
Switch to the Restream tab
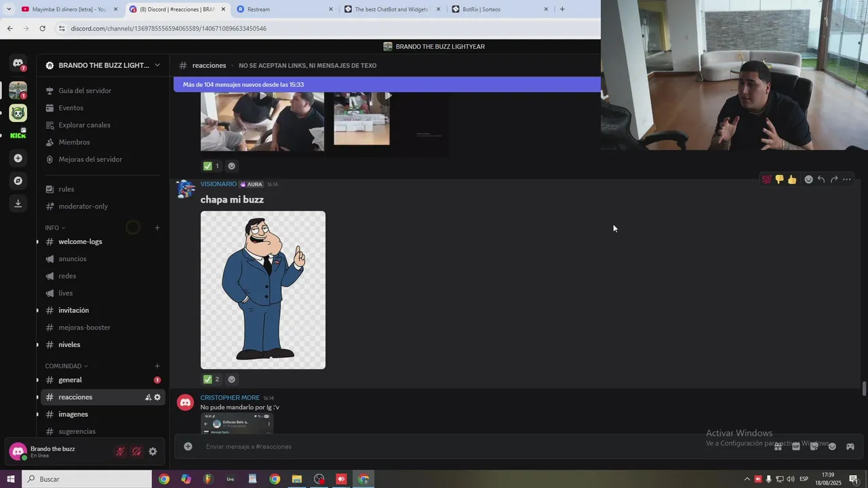point(285,9)
